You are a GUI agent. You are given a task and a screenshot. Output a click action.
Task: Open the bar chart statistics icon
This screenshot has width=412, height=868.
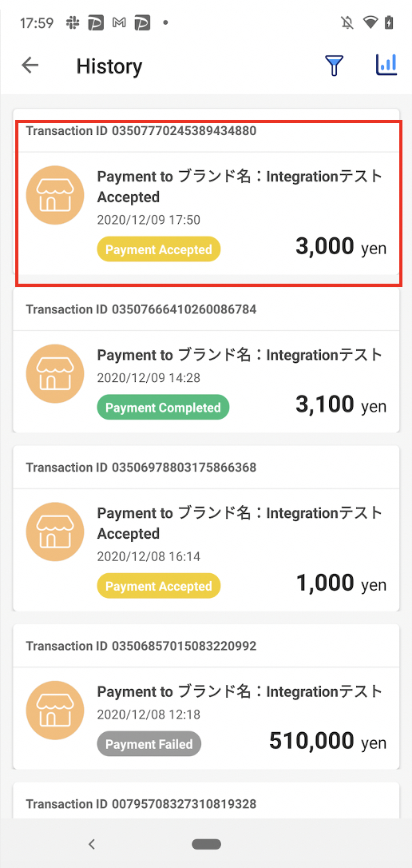(x=386, y=65)
